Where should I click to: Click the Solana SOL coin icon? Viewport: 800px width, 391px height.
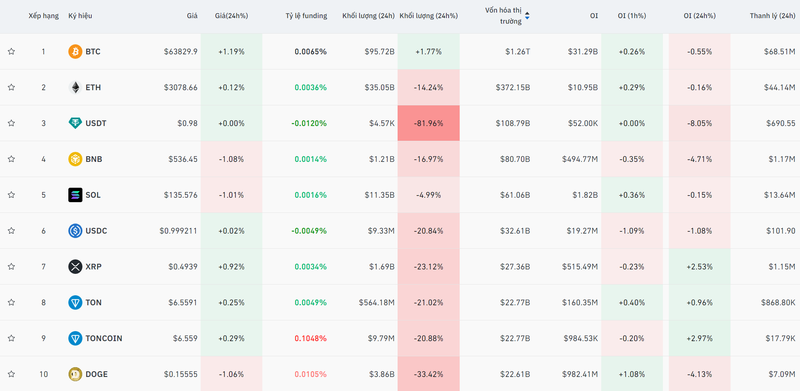coord(75,195)
